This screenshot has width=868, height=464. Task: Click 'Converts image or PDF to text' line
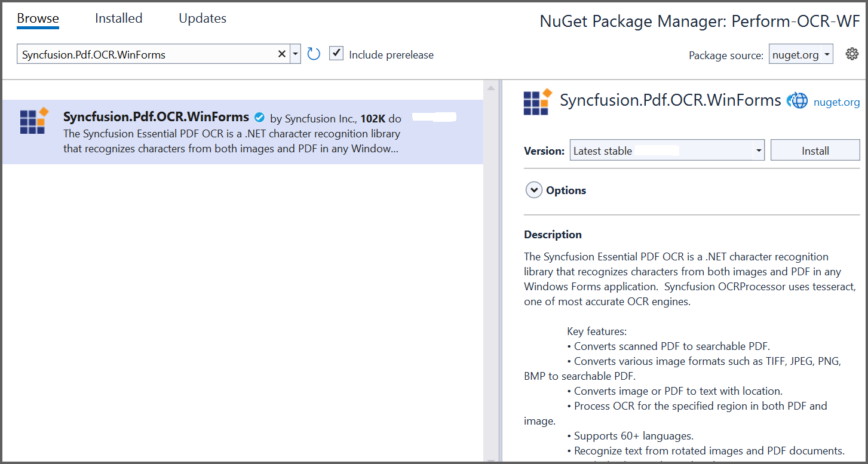(674, 391)
